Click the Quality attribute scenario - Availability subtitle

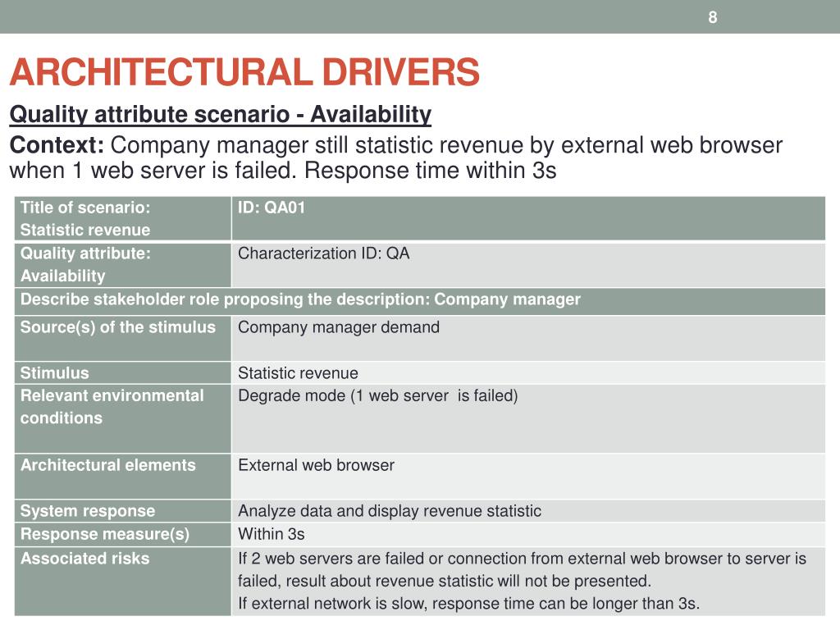(220, 115)
